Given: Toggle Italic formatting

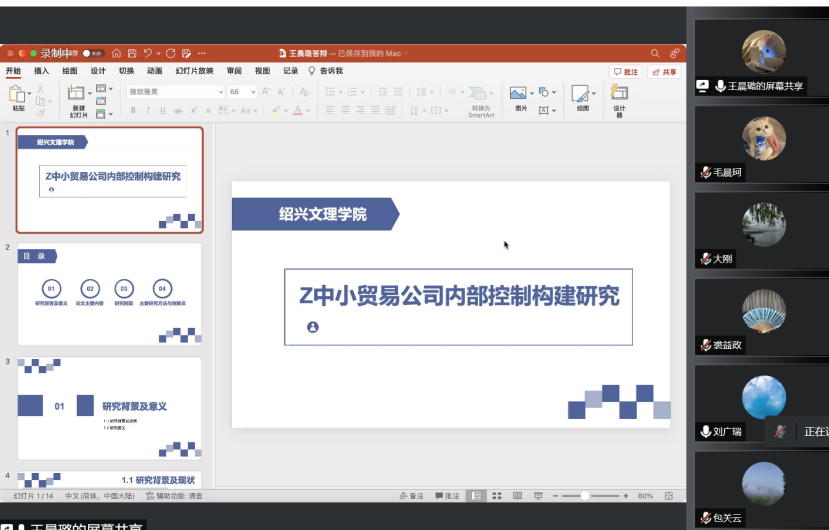Looking at the screenshot, I should click(148, 110).
